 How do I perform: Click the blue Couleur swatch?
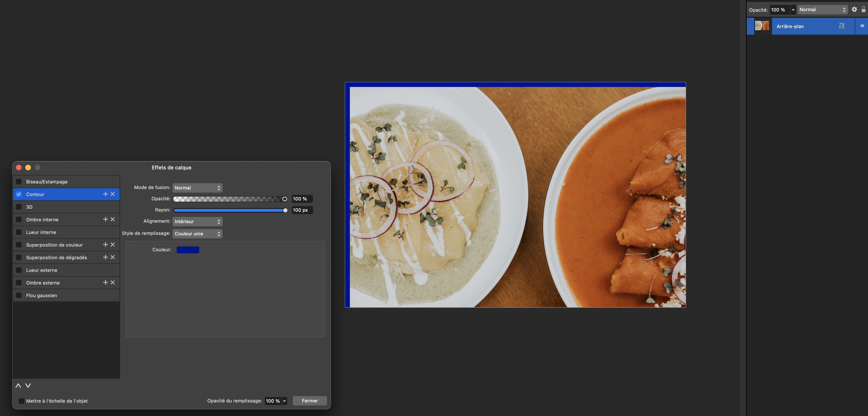click(188, 250)
